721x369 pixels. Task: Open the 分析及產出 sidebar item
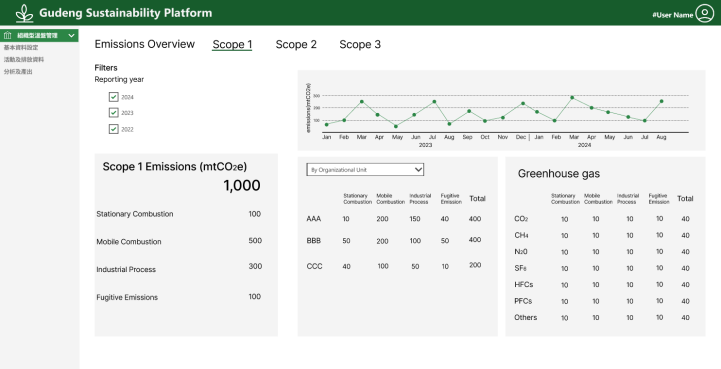coord(18,71)
